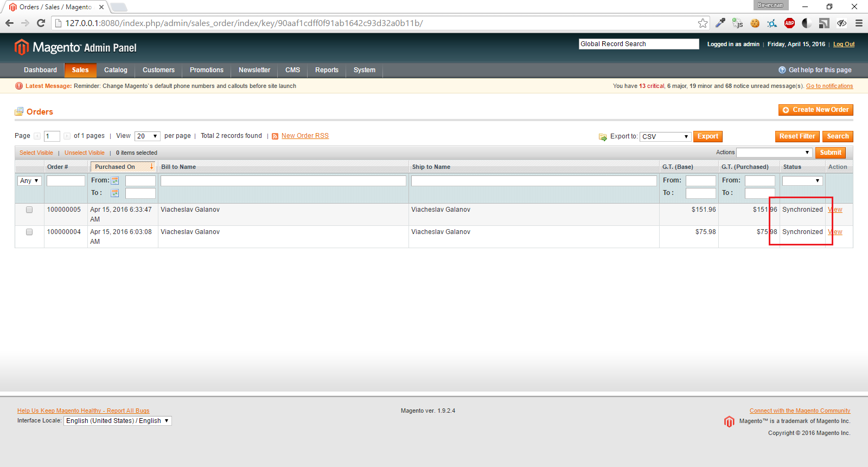Image resolution: width=868 pixels, height=467 pixels.
Task: Click Create New Order button
Action: tap(816, 110)
